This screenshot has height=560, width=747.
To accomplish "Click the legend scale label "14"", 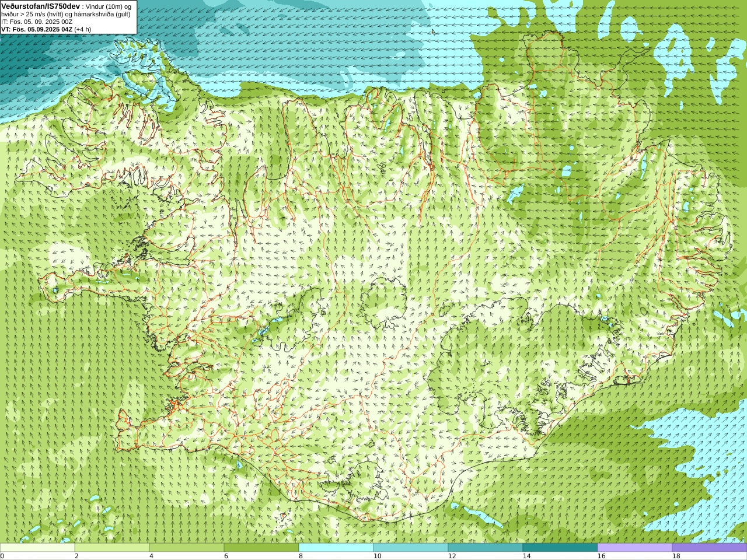I will (526, 556).
